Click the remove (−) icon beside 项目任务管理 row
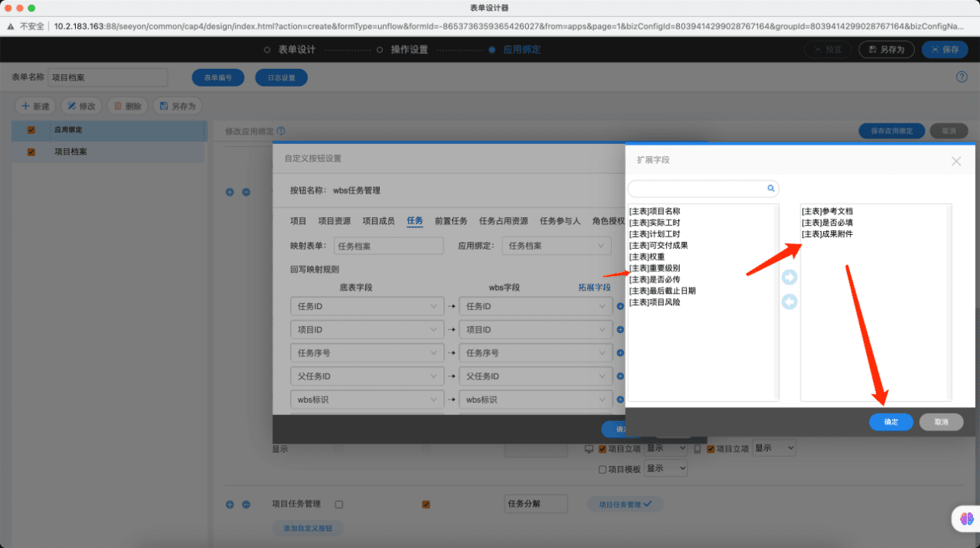This screenshot has width=980, height=548. (x=246, y=504)
